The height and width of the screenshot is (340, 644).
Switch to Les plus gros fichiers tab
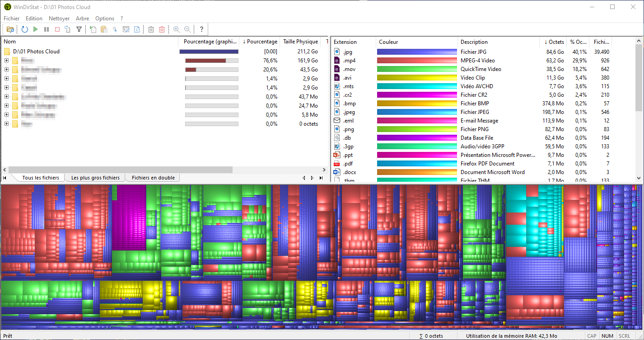[95, 178]
